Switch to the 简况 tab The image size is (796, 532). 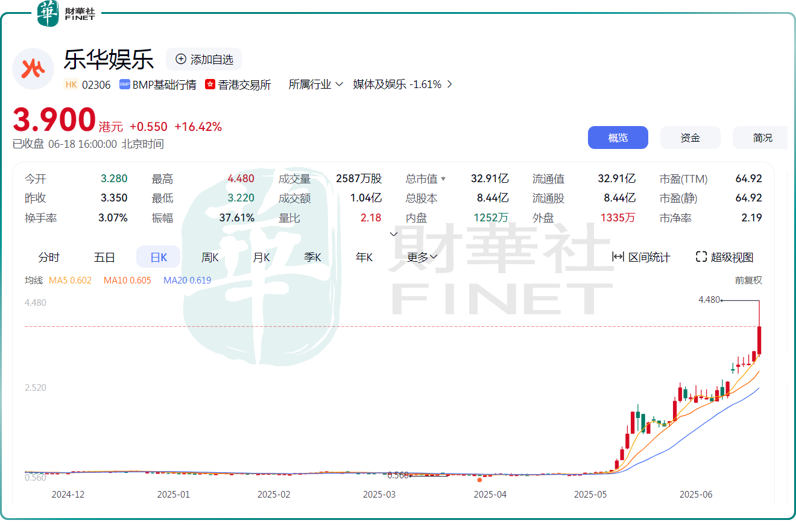pyautogui.click(x=760, y=138)
